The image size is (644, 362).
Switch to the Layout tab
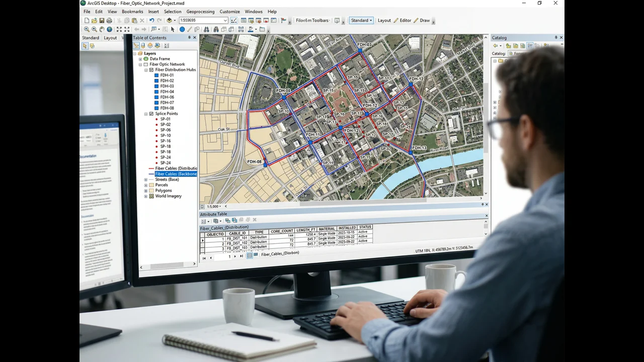[110, 37]
